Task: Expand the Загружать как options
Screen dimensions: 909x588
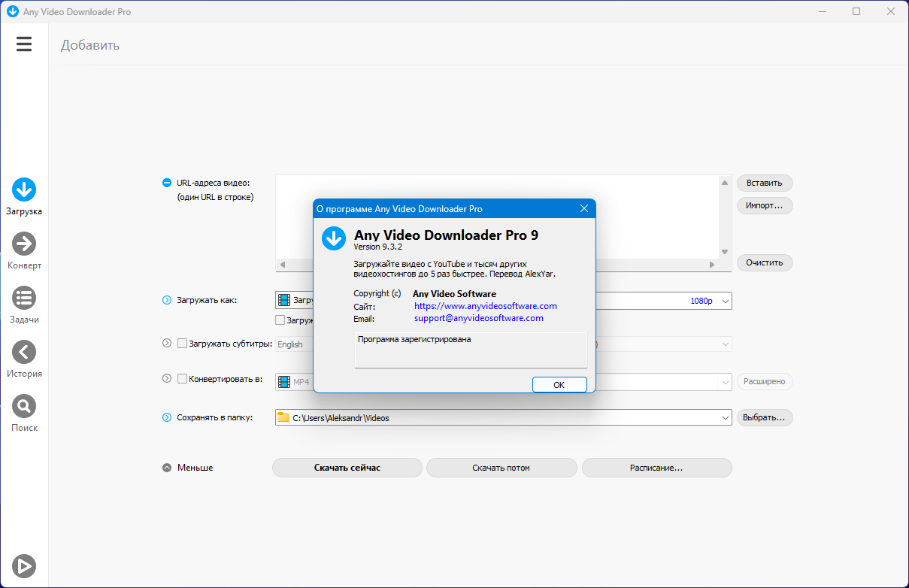Action: (167, 301)
